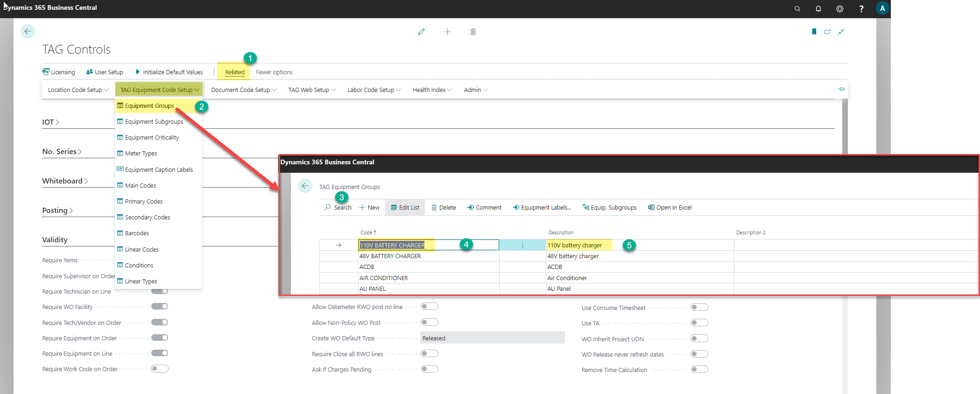Expand Document Code Setup menu
The height and width of the screenshot is (394, 980).
point(244,90)
